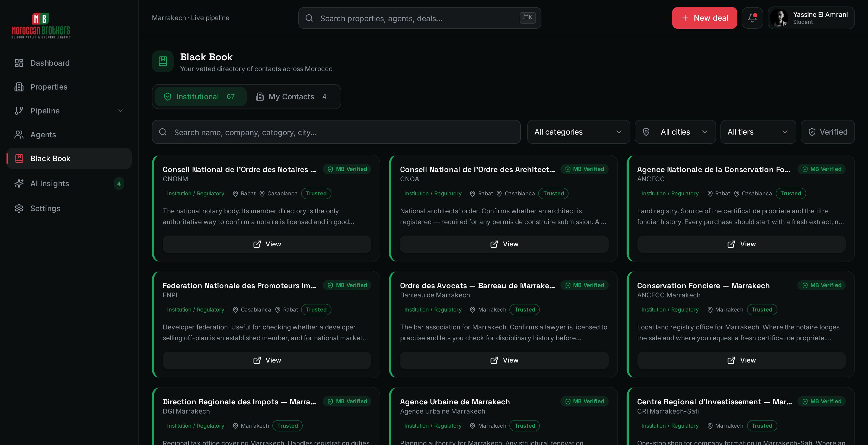Click MB Verified badge on Barreau de Marrakech card
The height and width of the screenshot is (445, 868).
pyautogui.click(x=584, y=285)
